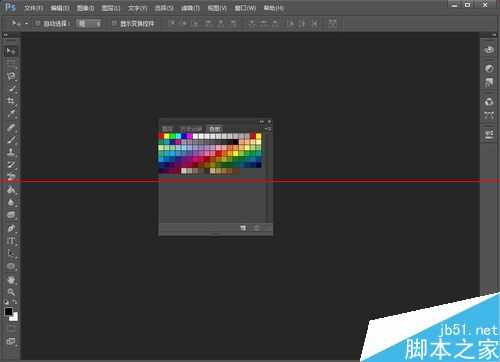Select the Dodge tool

tap(11, 215)
